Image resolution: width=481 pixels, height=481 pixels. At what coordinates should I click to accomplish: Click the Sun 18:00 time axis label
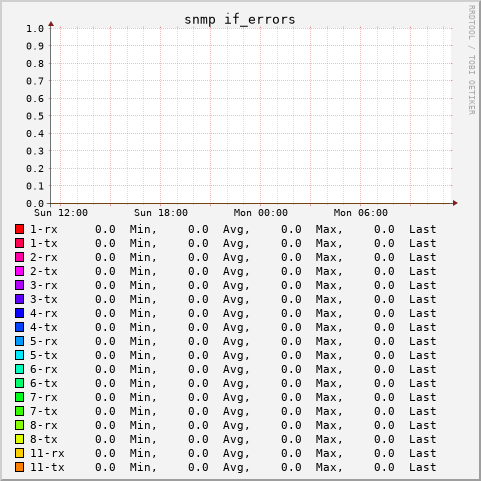(x=161, y=213)
